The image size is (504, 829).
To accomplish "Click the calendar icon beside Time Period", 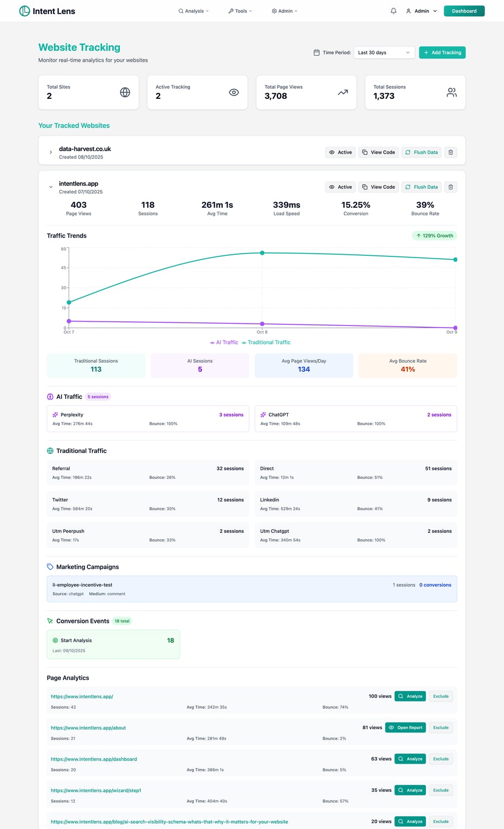I will click(316, 52).
